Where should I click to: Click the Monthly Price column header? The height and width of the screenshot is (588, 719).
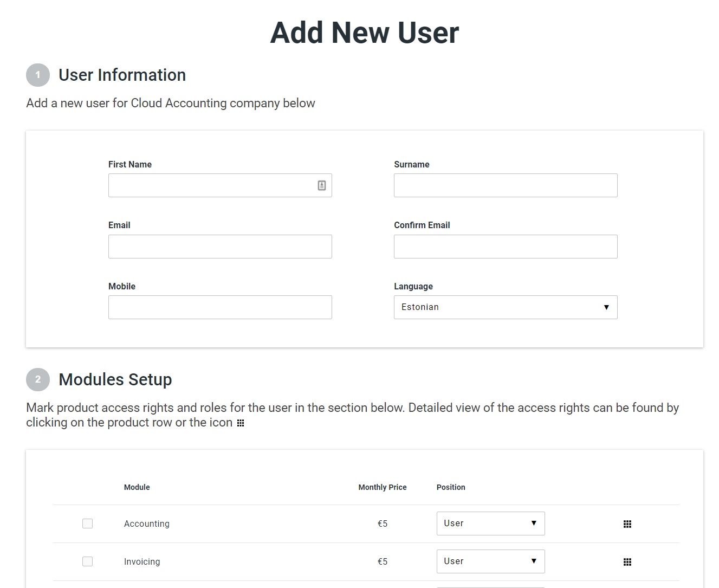pyautogui.click(x=382, y=487)
